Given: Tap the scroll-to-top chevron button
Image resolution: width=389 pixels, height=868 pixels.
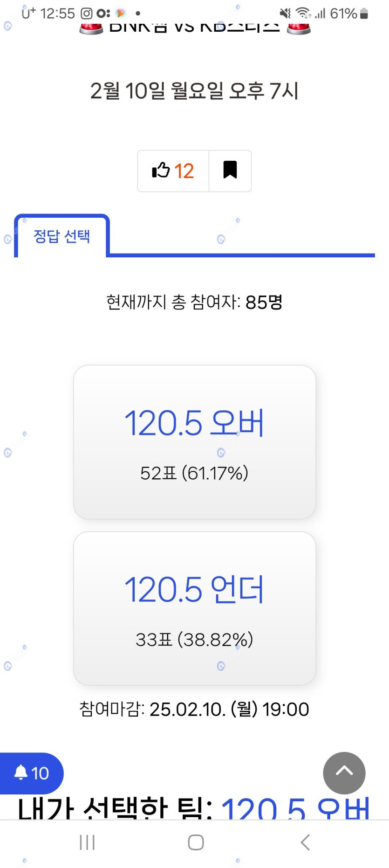Looking at the screenshot, I should coord(344,772).
